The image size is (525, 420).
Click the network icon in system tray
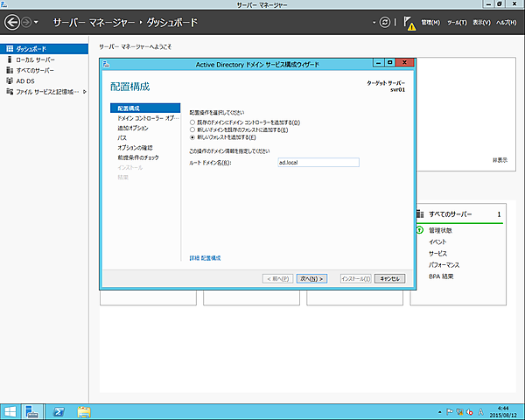459,412
